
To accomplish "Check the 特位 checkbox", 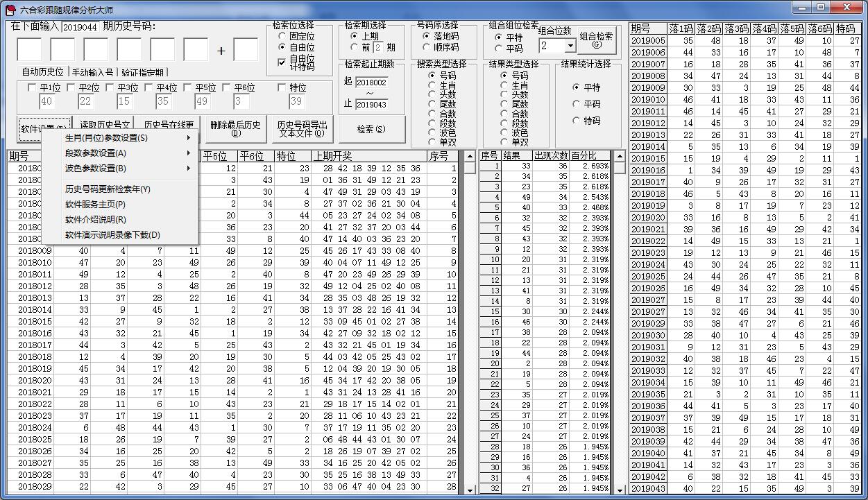I will 282,88.
